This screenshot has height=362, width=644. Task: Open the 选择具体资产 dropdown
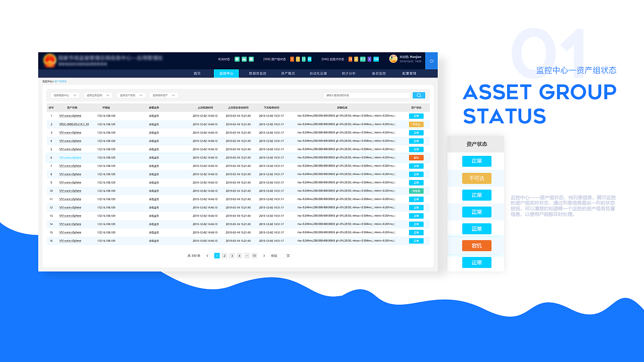click(x=164, y=95)
